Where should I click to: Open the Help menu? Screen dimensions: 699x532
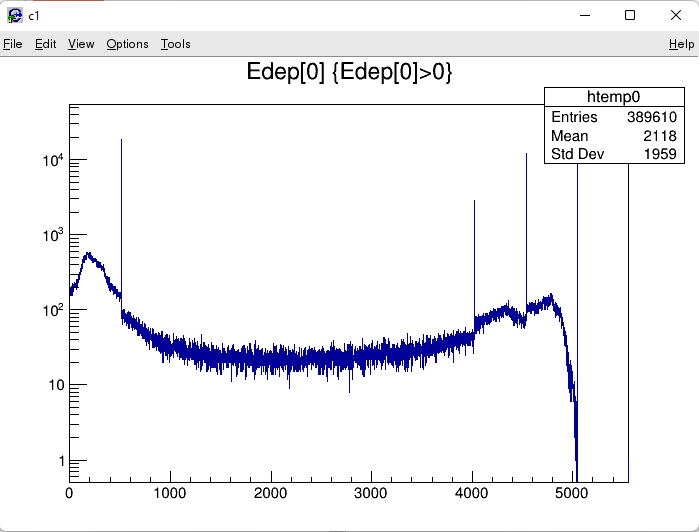coord(681,44)
